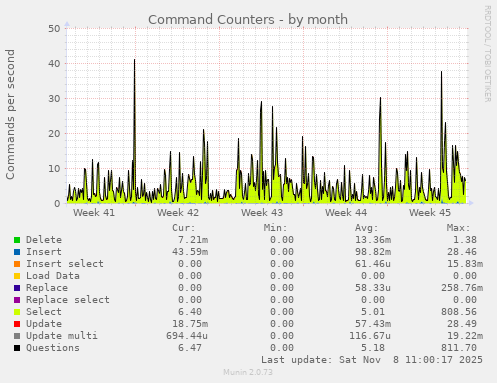Click the Avg: column header
The height and width of the screenshot is (383, 497).
click(367, 228)
